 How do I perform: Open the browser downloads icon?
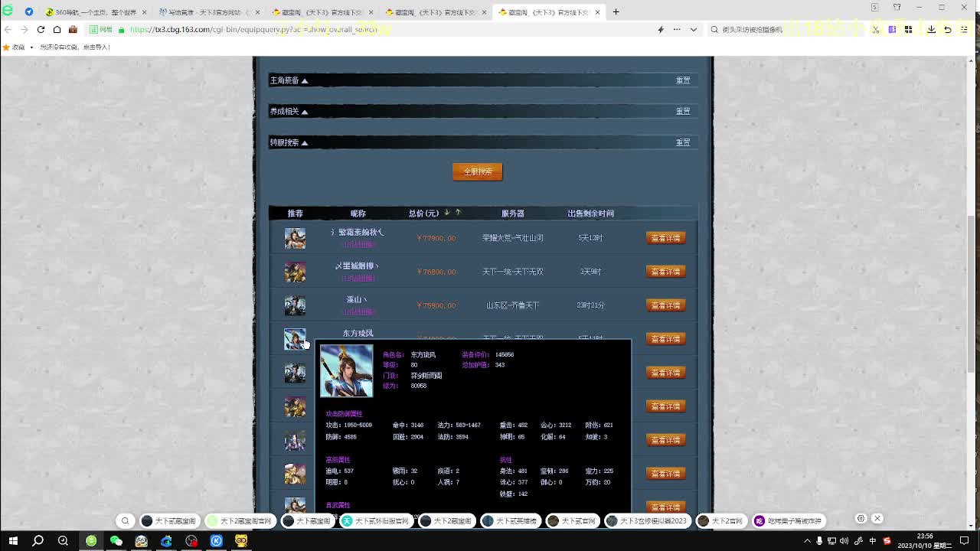931,29
